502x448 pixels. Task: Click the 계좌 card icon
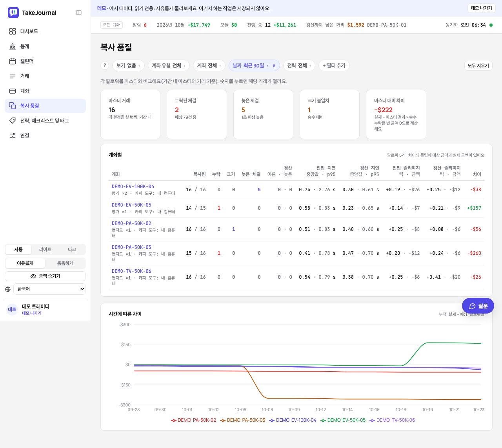pyautogui.click(x=13, y=91)
